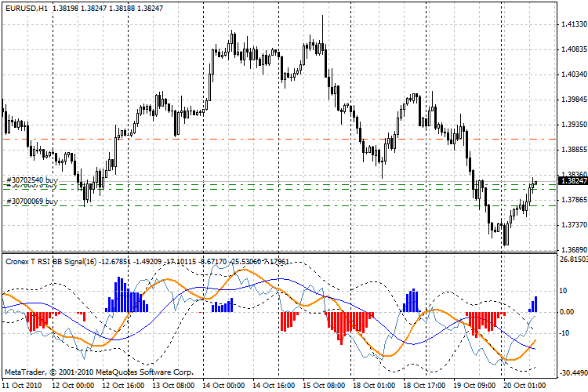Click the current price tag 1.38247
The height and width of the screenshot is (392, 588).
point(572,181)
